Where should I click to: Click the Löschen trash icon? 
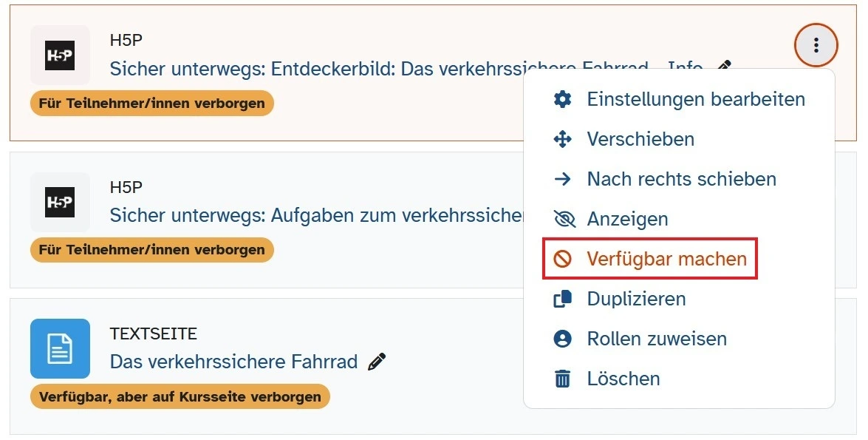pyautogui.click(x=563, y=379)
